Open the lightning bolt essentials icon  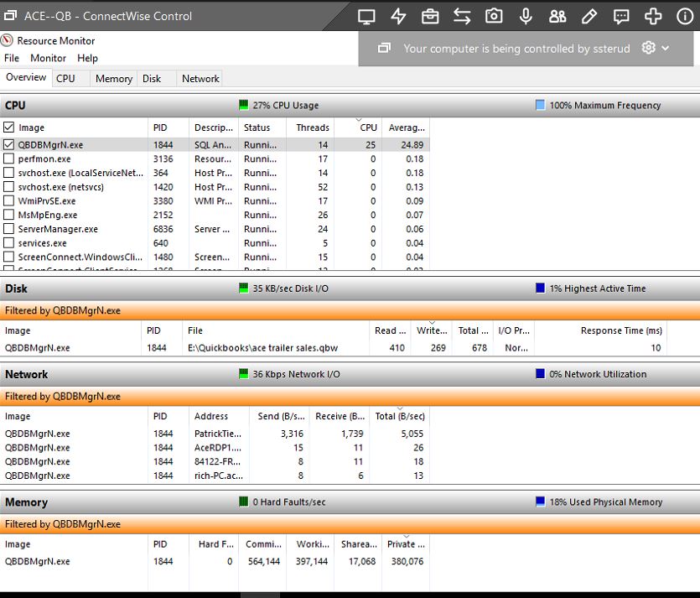[x=398, y=16]
